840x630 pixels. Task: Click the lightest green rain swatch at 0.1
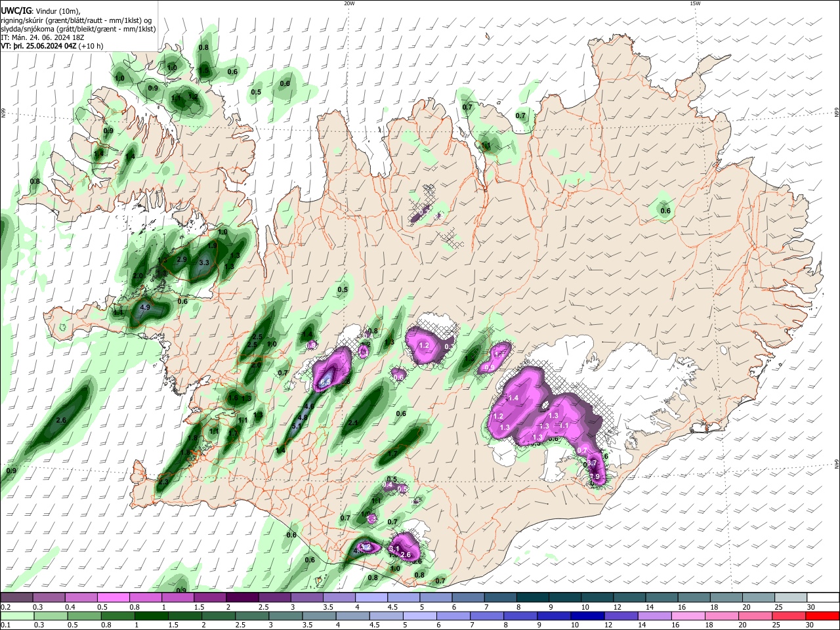16,616
